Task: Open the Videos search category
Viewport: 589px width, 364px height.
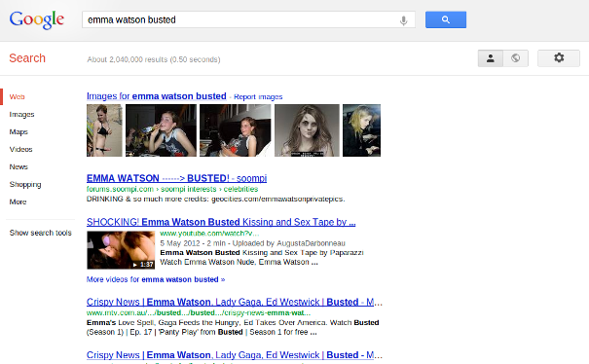Action: (x=21, y=149)
